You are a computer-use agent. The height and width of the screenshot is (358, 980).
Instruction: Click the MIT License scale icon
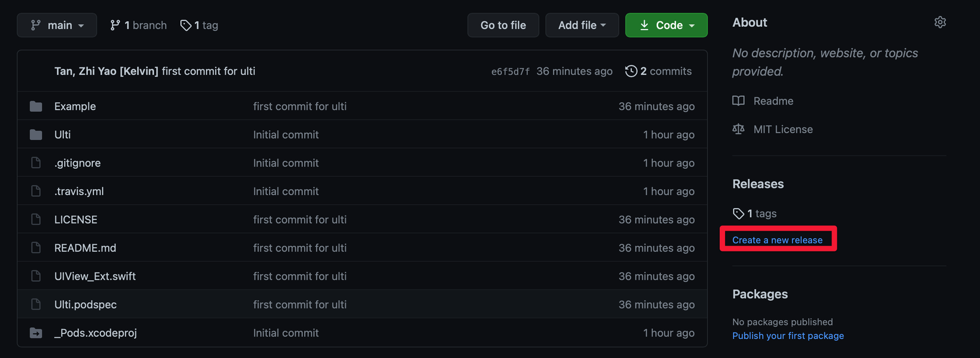tap(738, 129)
